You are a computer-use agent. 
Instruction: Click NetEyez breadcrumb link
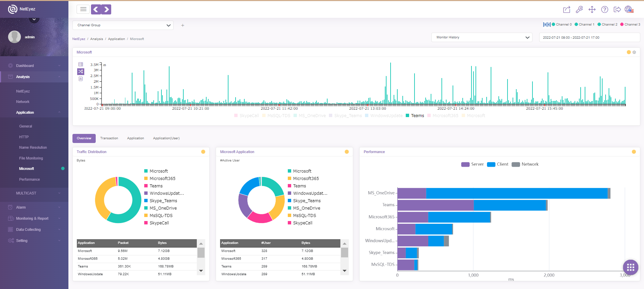tap(79, 39)
